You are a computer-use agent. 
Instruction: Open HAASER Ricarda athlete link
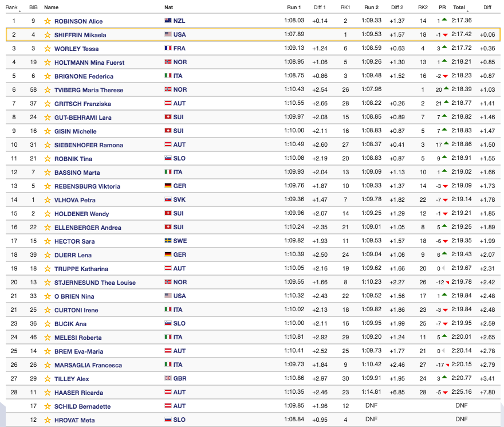[79, 393]
